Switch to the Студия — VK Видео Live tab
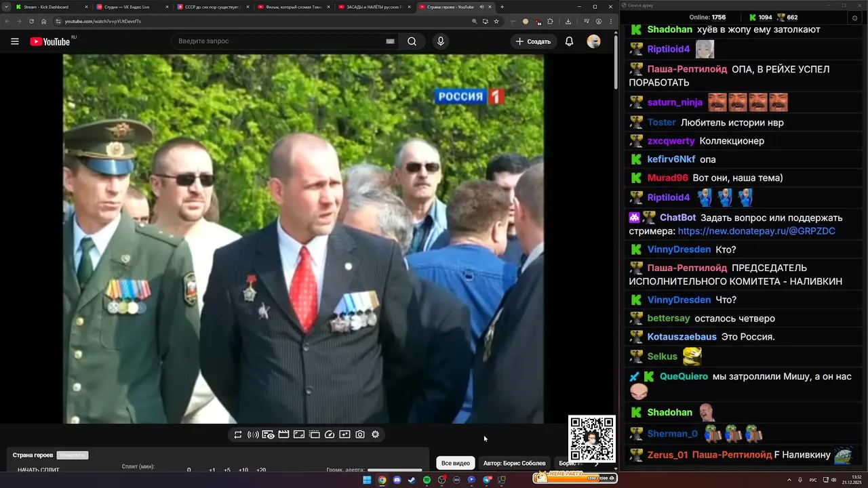This screenshot has width=868, height=488. pos(132,7)
